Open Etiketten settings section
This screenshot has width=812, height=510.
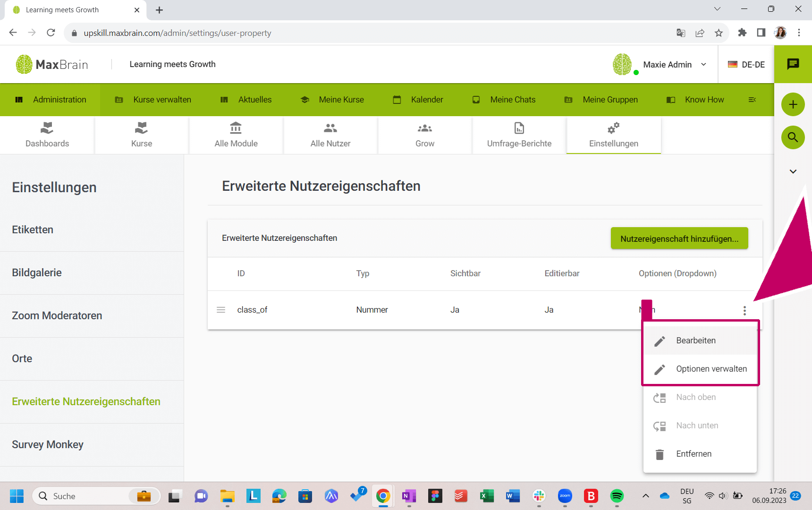(x=92, y=230)
